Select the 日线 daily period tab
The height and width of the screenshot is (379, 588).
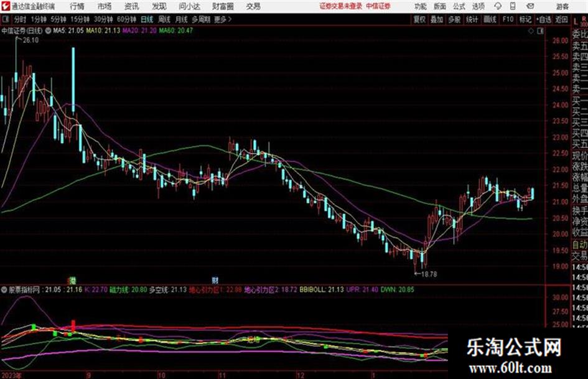[147, 19]
